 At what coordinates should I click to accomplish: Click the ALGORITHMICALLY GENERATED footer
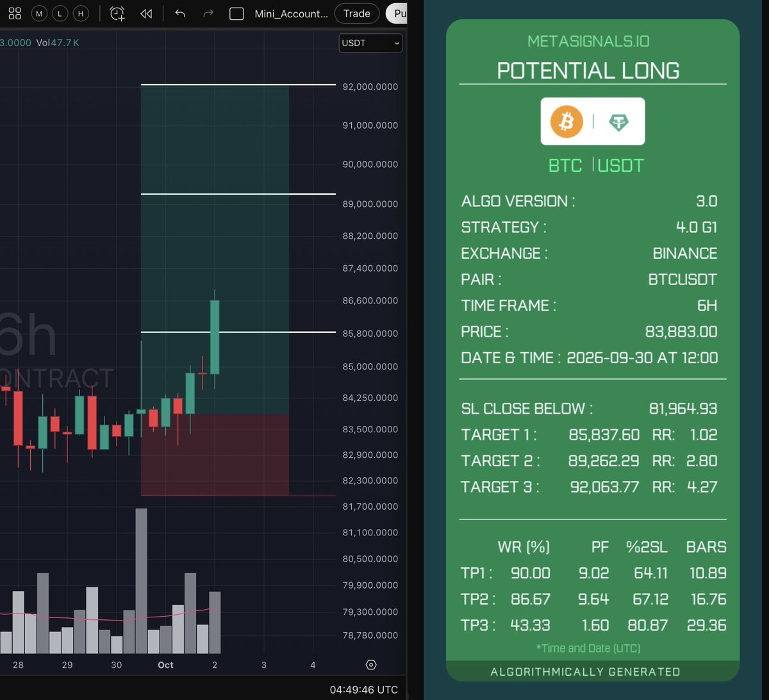click(x=585, y=672)
